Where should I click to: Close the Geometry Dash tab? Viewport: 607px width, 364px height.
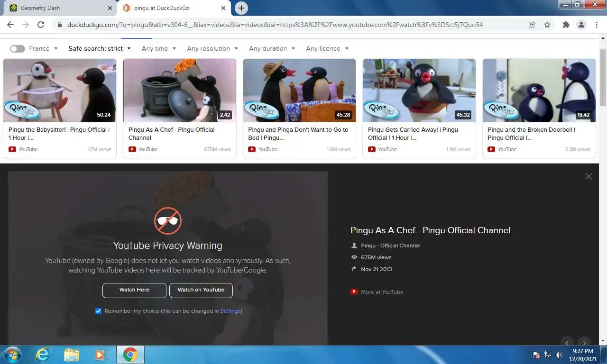pyautogui.click(x=110, y=8)
